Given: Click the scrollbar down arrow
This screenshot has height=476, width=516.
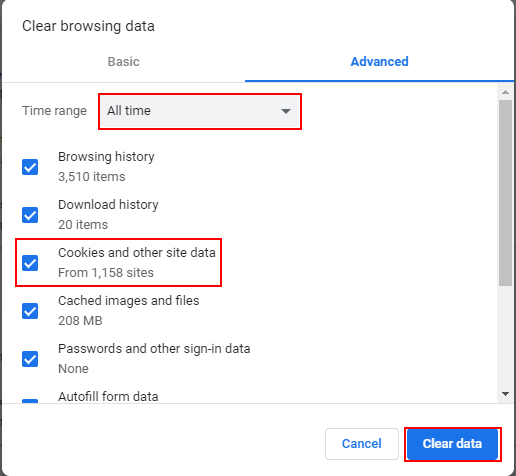Looking at the screenshot, I should [505, 394].
